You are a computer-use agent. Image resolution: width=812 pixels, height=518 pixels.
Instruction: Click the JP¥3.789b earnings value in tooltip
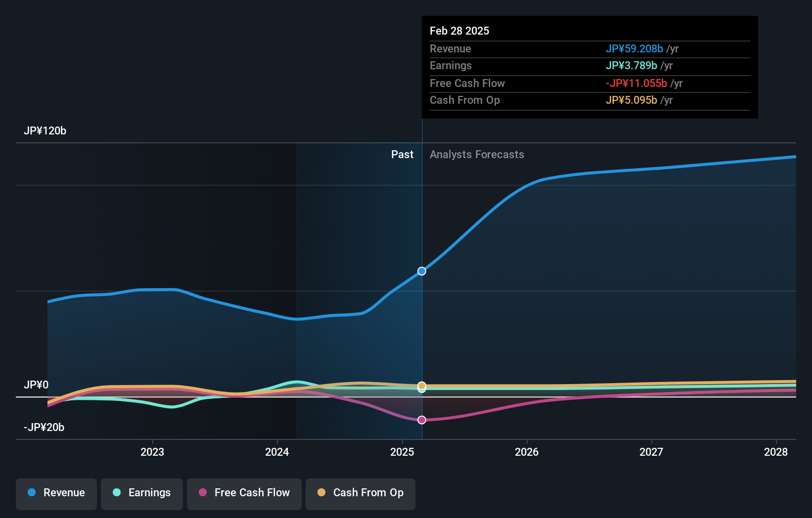tap(632, 65)
